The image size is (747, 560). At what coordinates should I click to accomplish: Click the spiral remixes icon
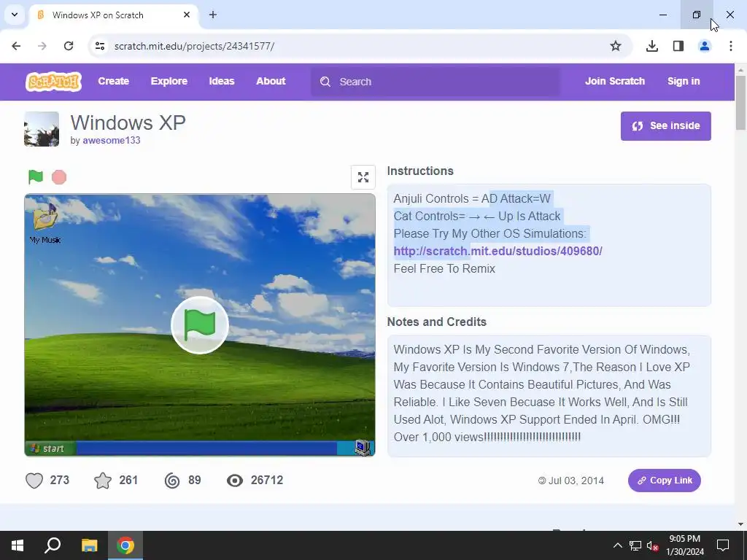(x=172, y=481)
